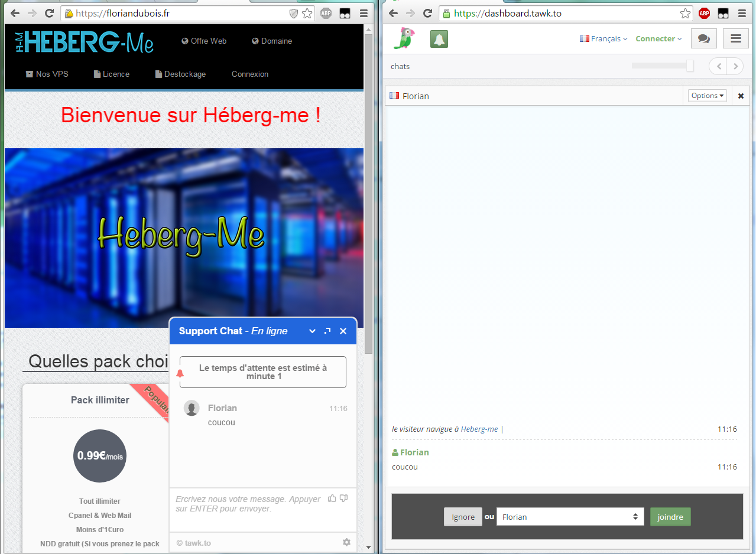Viewport: 756px width, 554px height.
Task: Open Connecter status dropdown
Action: [x=658, y=38]
